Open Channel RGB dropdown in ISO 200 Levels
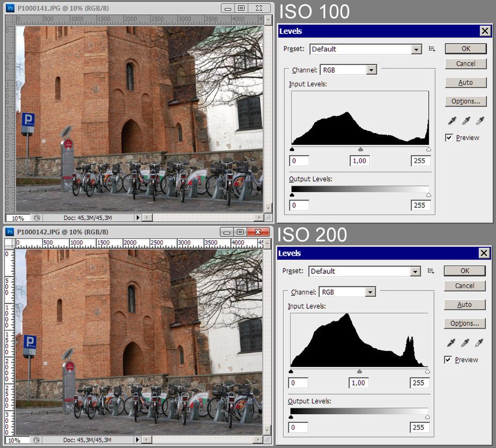The height and width of the screenshot is (448, 496). coord(371,292)
